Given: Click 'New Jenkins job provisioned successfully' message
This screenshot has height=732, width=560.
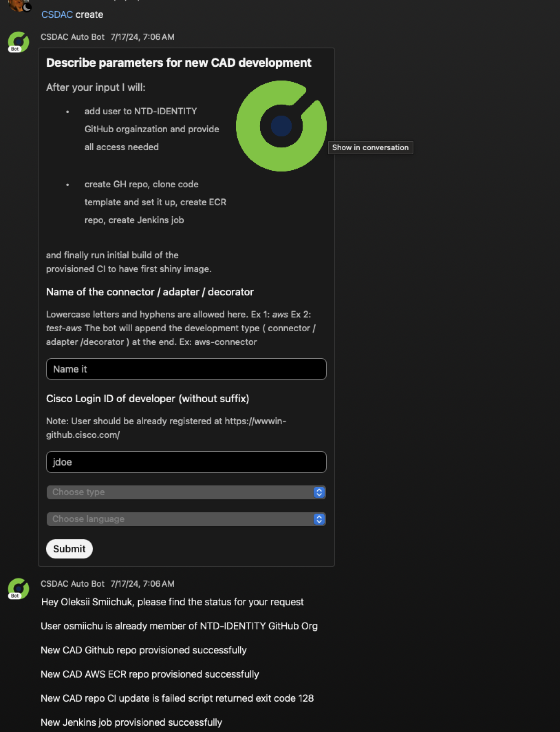Looking at the screenshot, I should tap(131, 722).
